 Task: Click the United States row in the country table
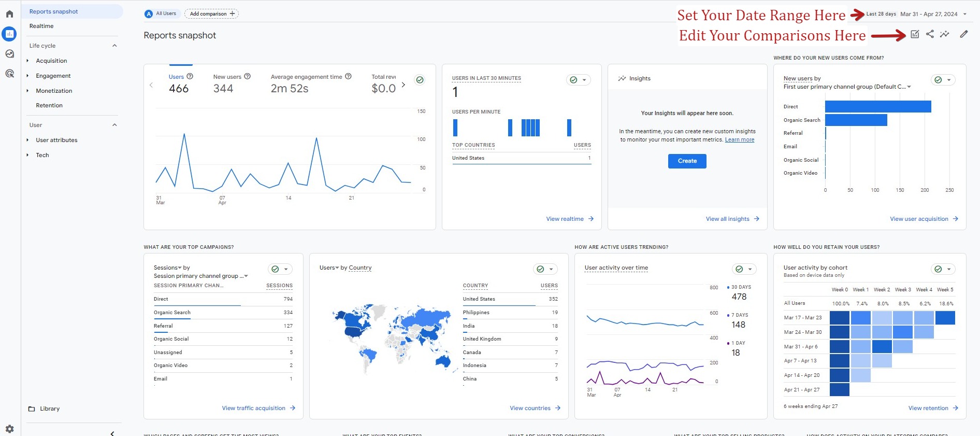click(x=510, y=299)
